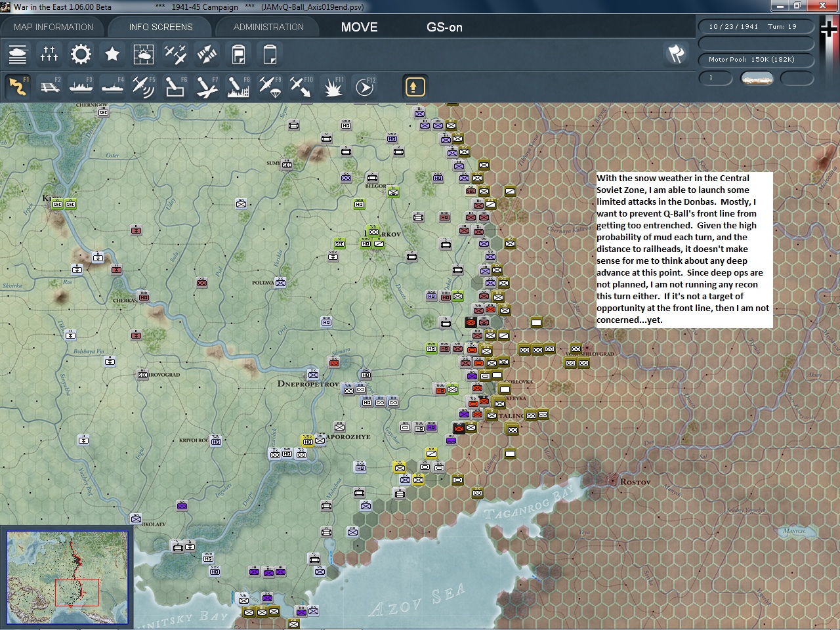End the turn with F12 button

pos(364,87)
